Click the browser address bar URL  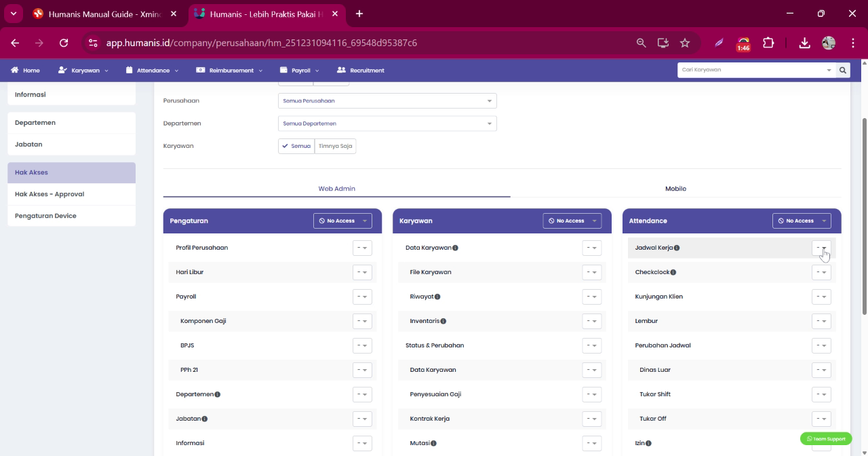(x=262, y=43)
